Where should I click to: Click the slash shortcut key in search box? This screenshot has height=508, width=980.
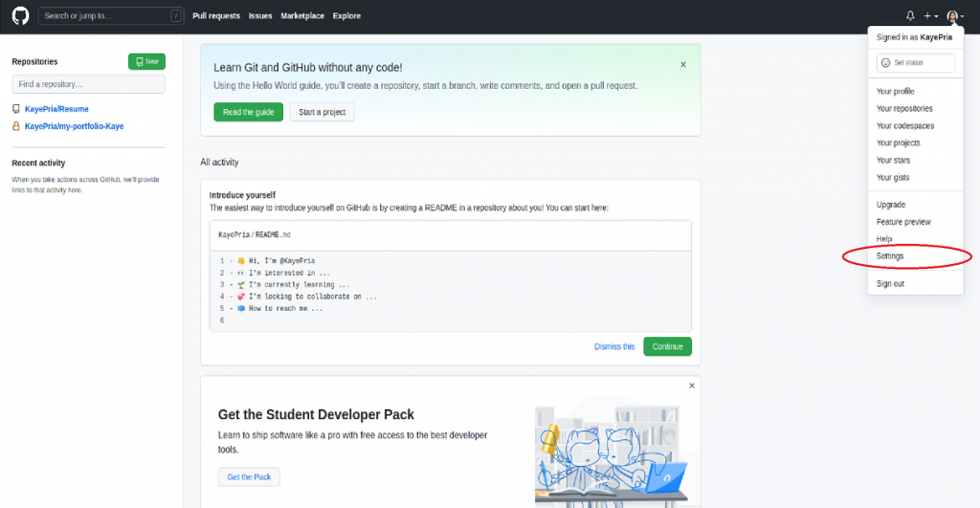pyautogui.click(x=176, y=15)
